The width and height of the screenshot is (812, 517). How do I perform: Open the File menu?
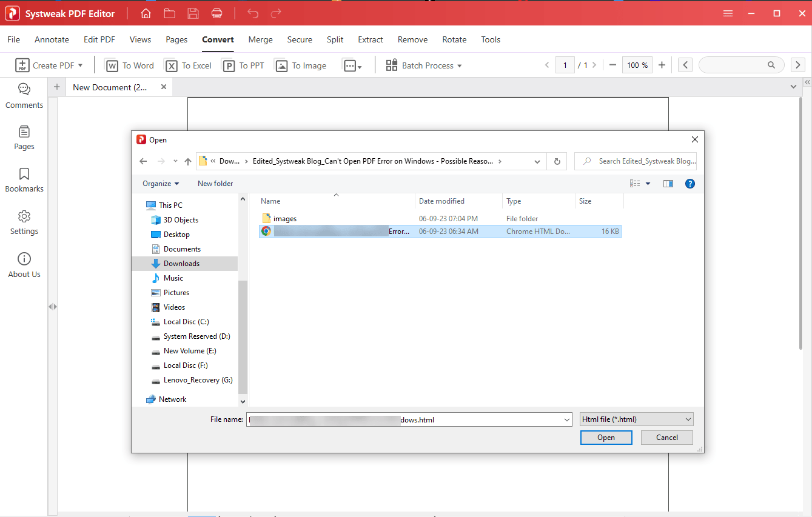click(x=13, y=39)
